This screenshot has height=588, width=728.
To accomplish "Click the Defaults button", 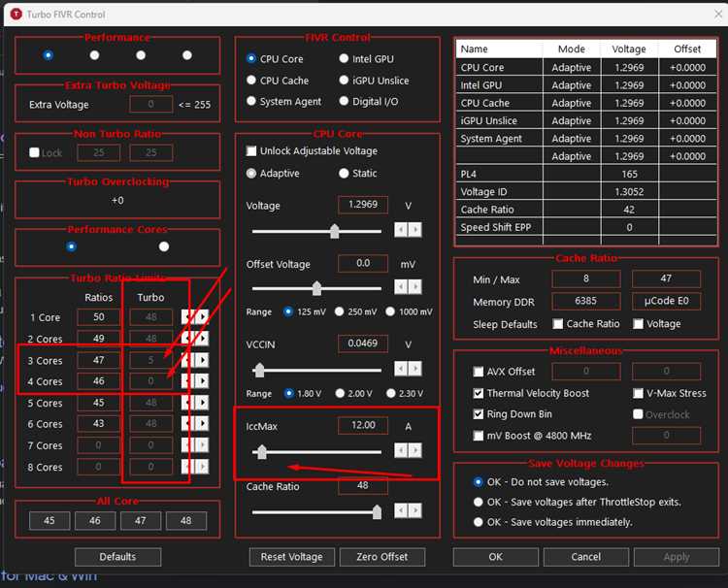I will (117, 556).
